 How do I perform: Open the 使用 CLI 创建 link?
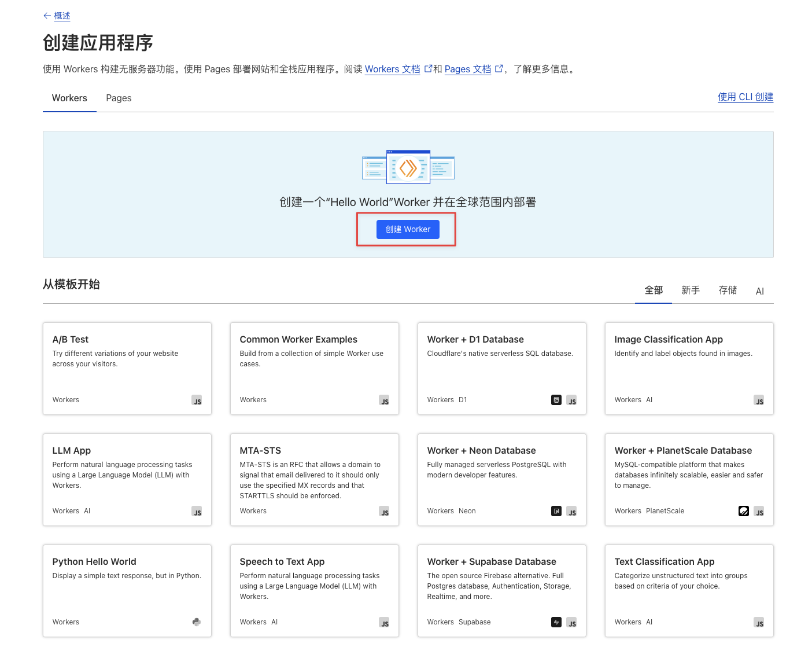click(745, 97)
